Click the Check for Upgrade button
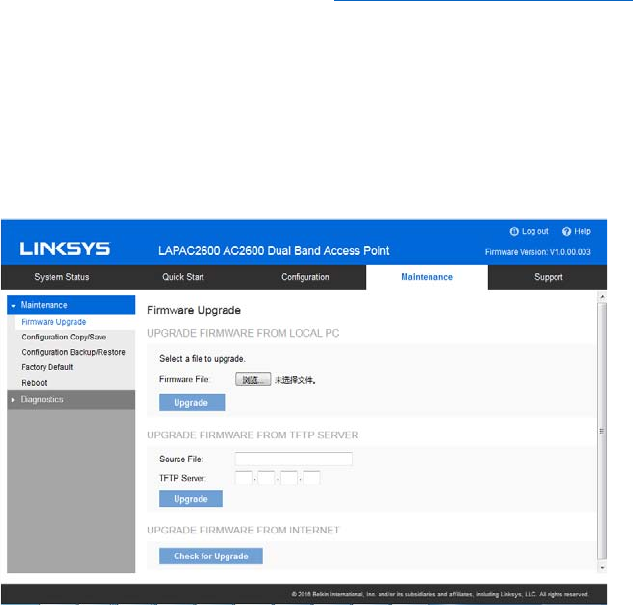The image size is (633, 605). coord(211,556)
